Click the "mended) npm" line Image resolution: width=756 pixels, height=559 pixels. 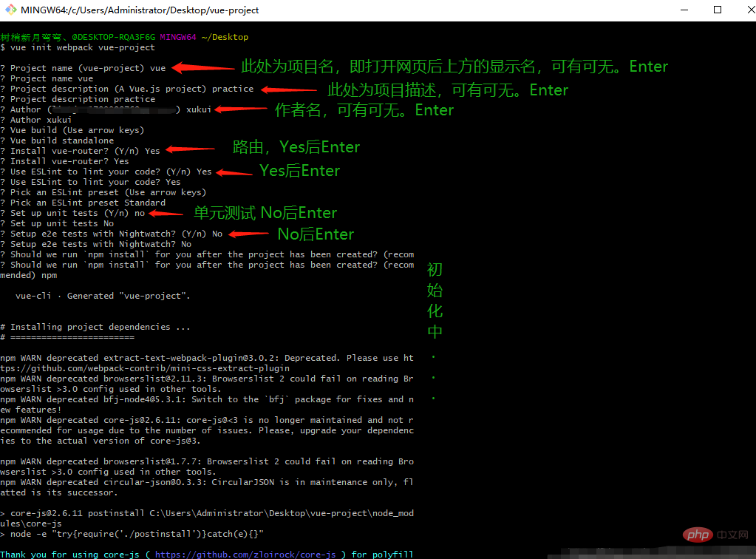pyautogui.click(x=28, y=275)
